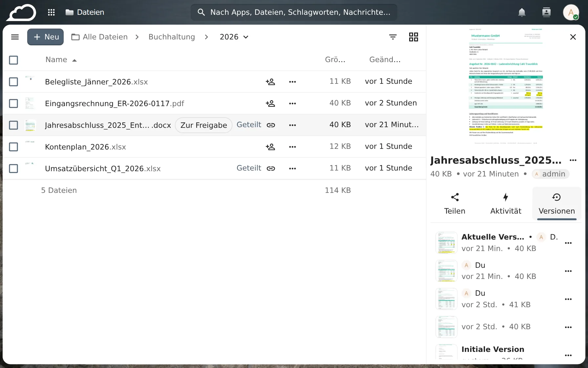Click the Neu button
Screen dimensions: 588x368
45,37
